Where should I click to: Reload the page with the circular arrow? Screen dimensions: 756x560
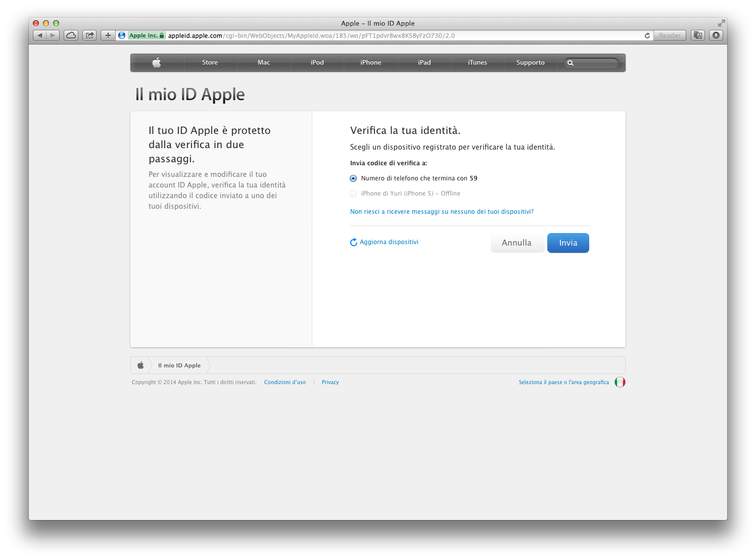pyautogui.click(x=647, y=35)
